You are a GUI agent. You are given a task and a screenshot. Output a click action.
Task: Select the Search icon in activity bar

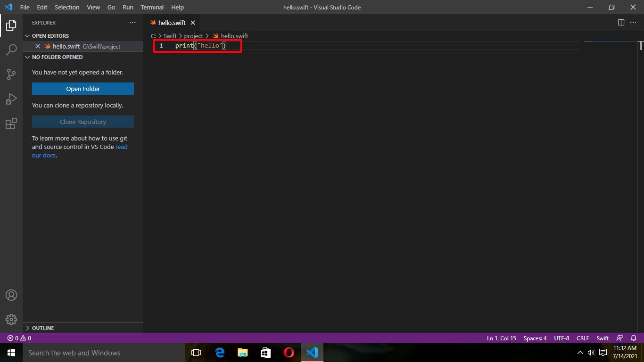11,50
